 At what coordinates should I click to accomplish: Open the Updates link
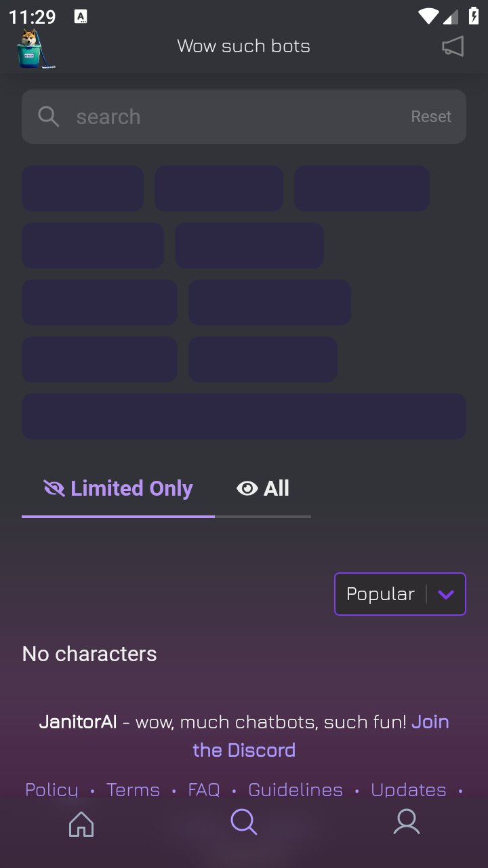click(409, 790)
